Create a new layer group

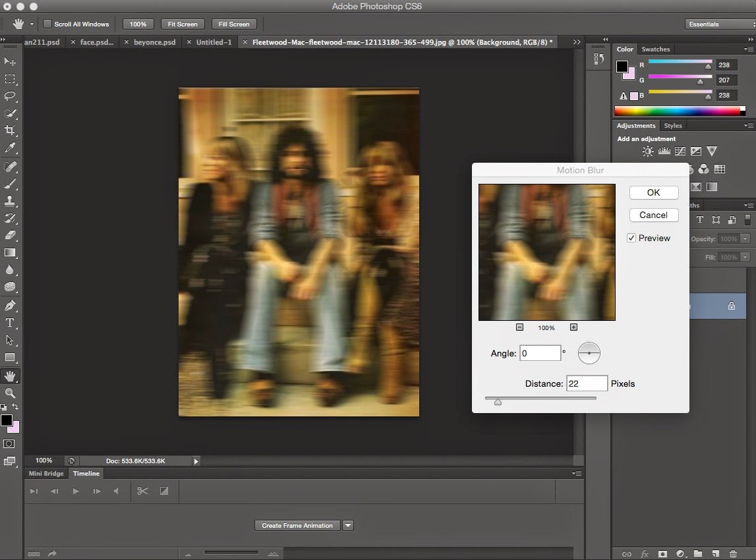(697, 553)
